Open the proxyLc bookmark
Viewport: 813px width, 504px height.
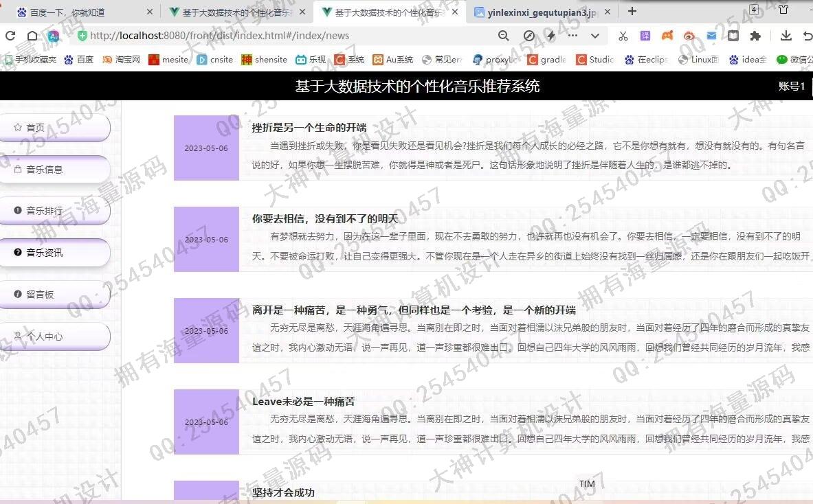495,60
